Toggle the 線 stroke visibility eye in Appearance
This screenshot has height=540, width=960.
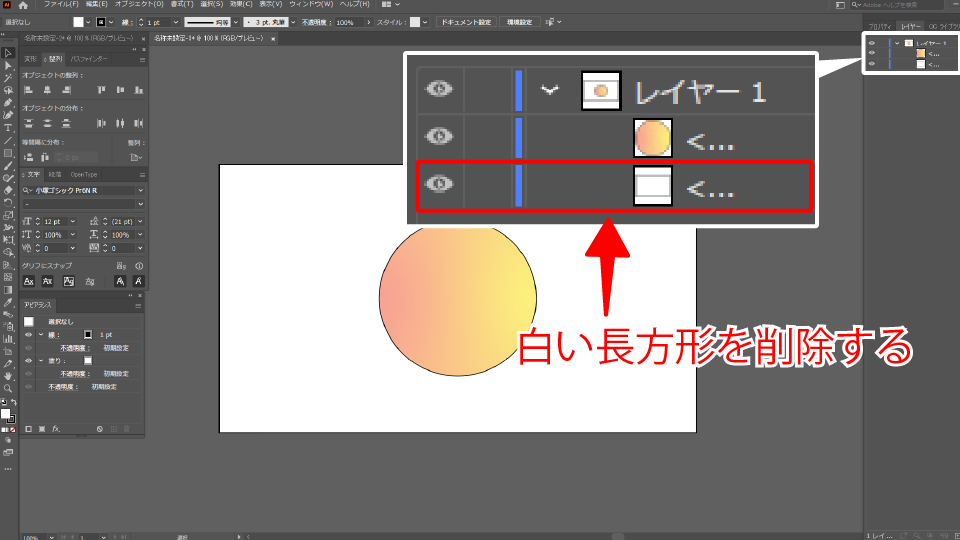(28, 334)
